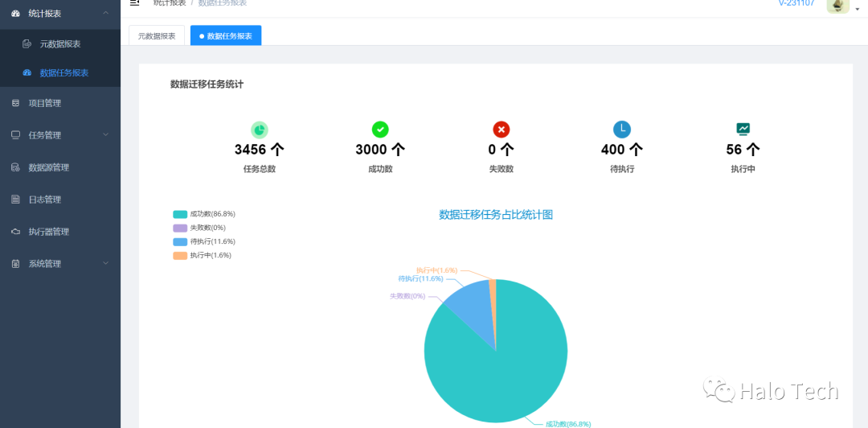Screen dimensions: 868x428
Task: Toggle 待执行(11.6%) legend color swatch
Action: coord(180,241)
